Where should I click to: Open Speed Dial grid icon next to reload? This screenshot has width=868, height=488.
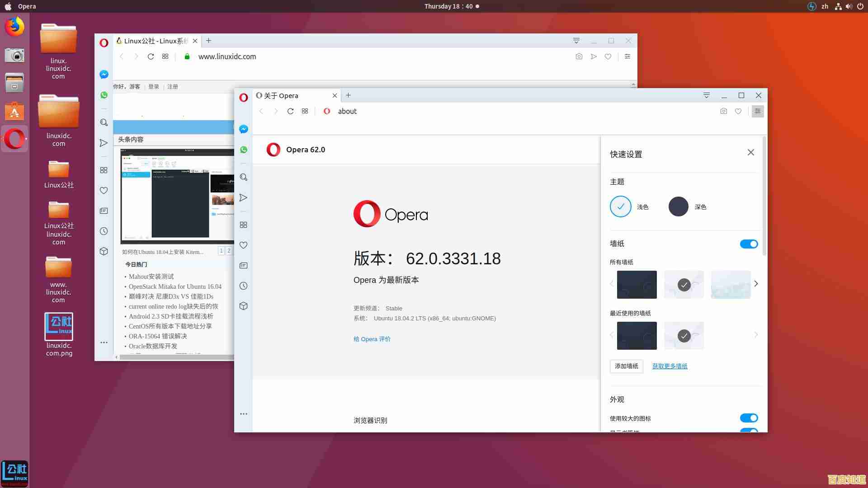pyautogui.click(x=305, y=111)
